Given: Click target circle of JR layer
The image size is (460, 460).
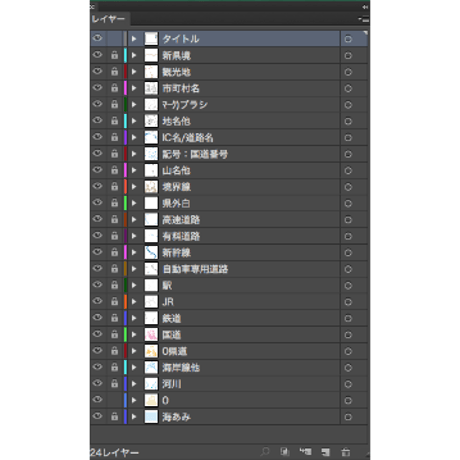Looking at the screenshot, I should tap(348, 302).
